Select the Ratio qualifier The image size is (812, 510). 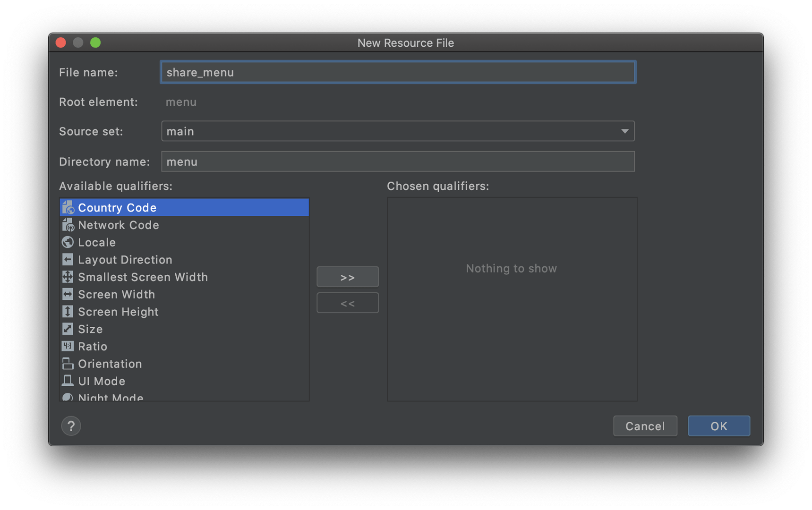pyautogui.click(x=184, y=346)
